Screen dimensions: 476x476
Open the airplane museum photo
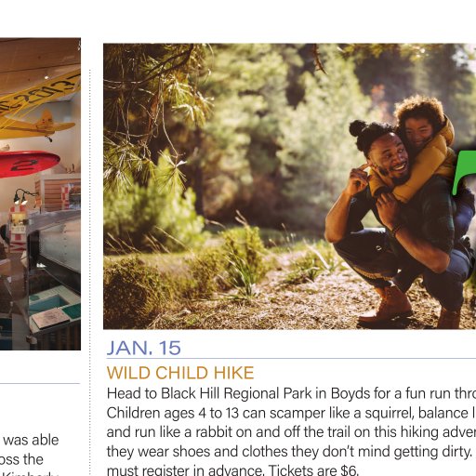click(40, 194)
